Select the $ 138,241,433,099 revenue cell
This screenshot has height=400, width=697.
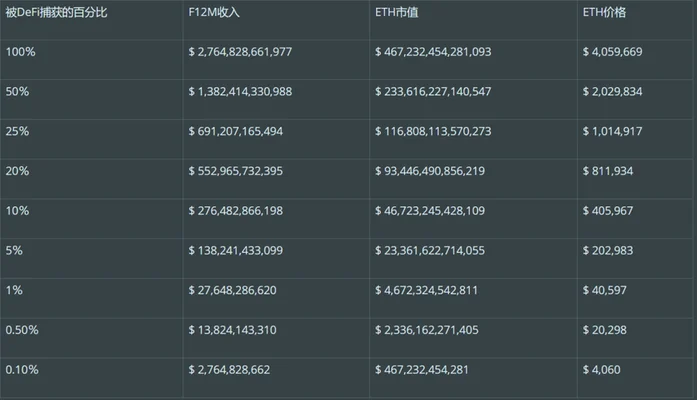[x=235, y=251]
